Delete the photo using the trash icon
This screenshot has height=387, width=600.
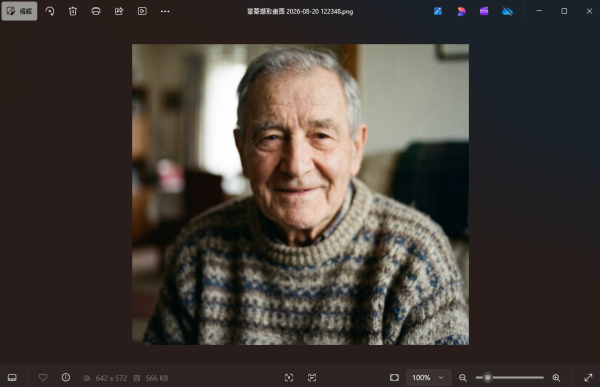click(73, 11)
